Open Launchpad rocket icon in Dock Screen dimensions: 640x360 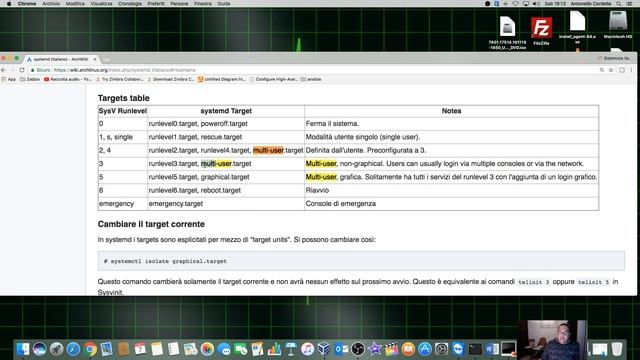[x=57, y=349]
